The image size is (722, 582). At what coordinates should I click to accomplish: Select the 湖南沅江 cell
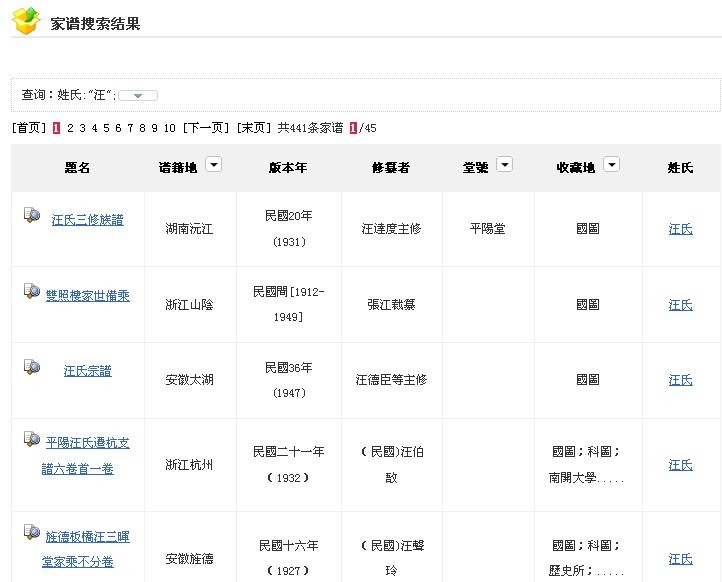189,229
